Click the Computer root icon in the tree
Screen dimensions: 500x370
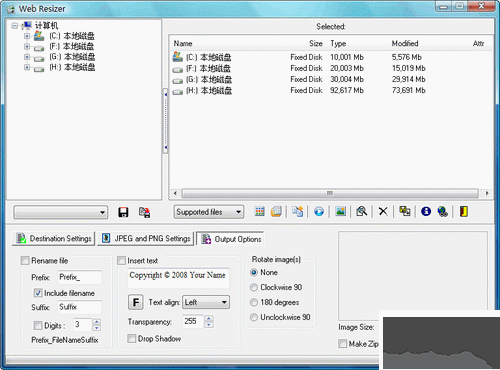click(27, 25)
